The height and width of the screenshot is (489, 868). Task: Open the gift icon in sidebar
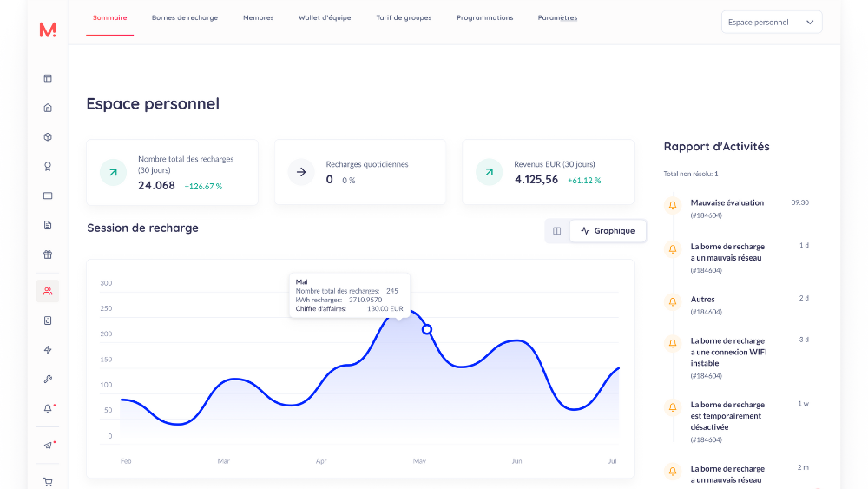click(48, 254)
